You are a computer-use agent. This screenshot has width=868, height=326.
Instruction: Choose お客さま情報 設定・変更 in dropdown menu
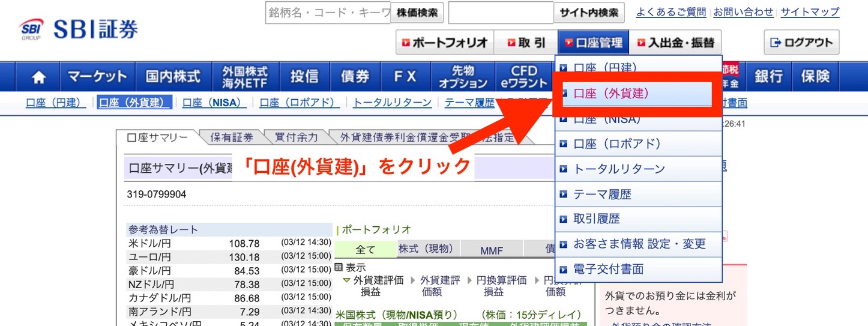point(639,244)
